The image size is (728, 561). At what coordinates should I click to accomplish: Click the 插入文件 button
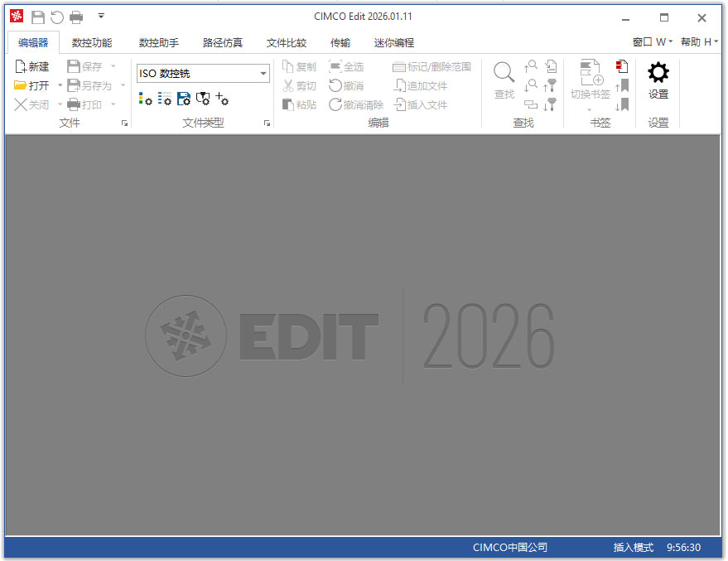coord(421,105)
